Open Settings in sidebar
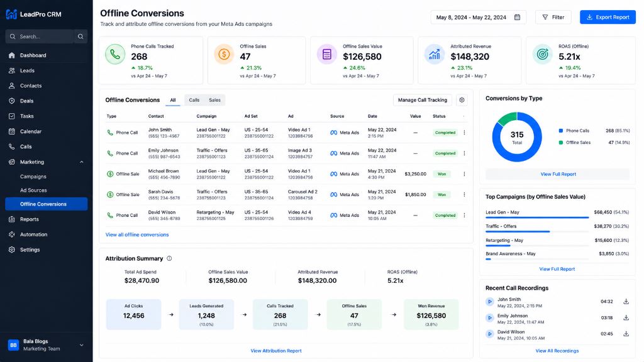This screenshot has width=644, height=362. coord(46,250)
